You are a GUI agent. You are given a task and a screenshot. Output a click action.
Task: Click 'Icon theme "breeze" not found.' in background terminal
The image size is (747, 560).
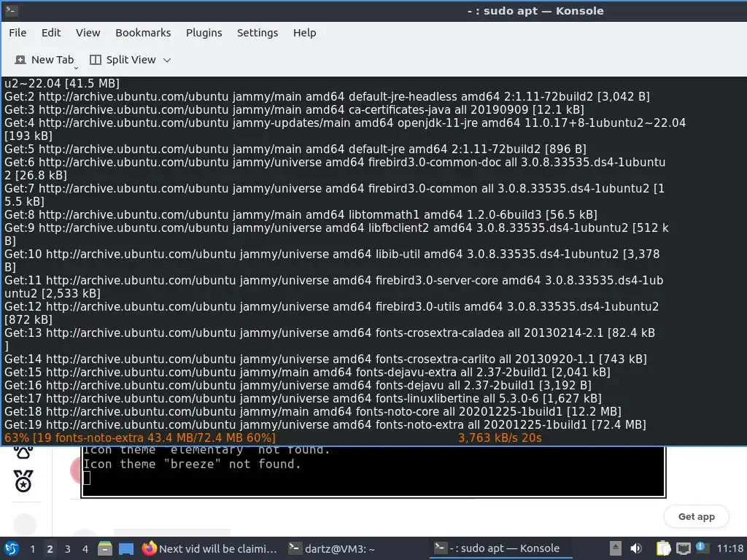coord(192,464)
